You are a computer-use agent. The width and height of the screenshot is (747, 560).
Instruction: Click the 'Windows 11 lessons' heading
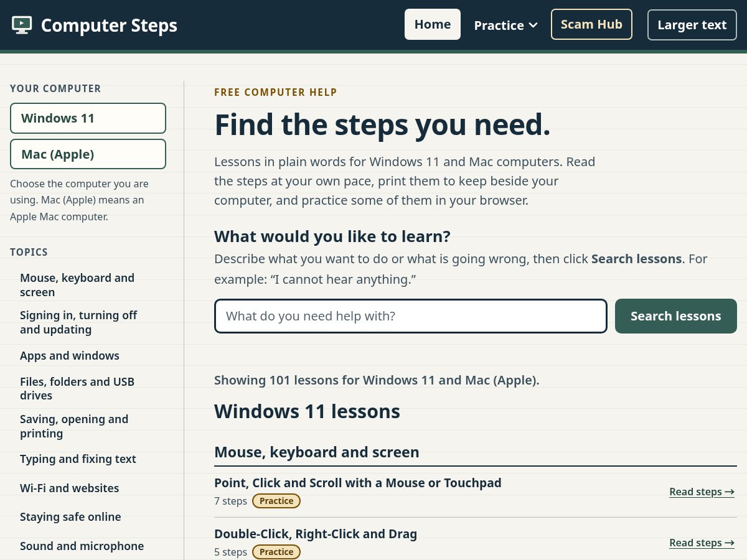[x=307, y=412]
